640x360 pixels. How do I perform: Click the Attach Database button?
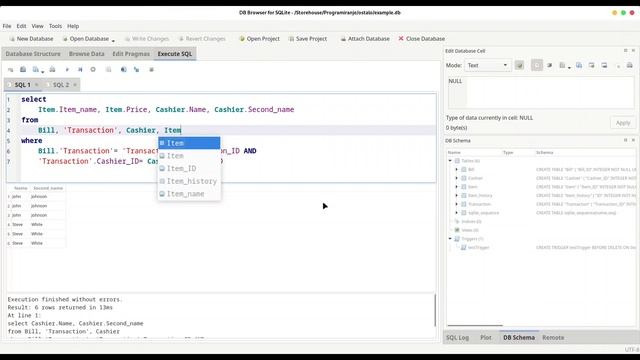365,39
